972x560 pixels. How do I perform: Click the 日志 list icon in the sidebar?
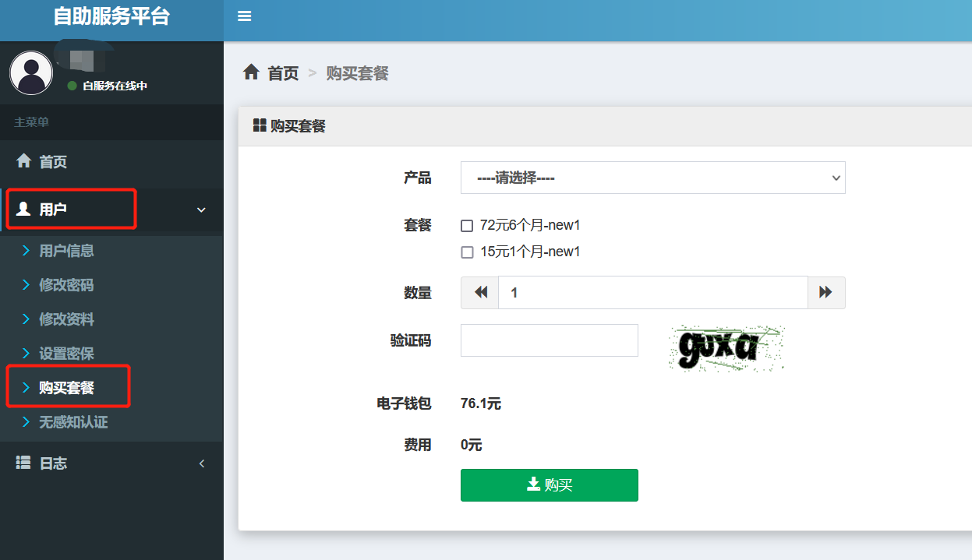click(24, 463)
